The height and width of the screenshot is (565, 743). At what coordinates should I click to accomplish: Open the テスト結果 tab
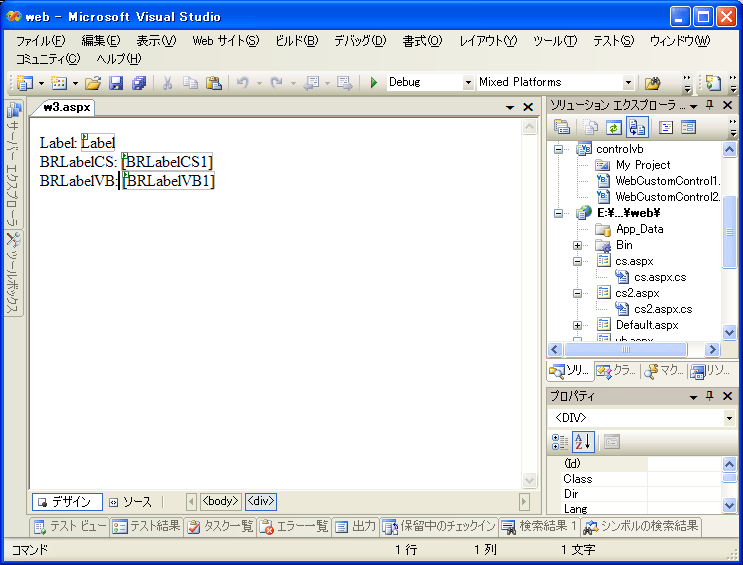point(146,527)
